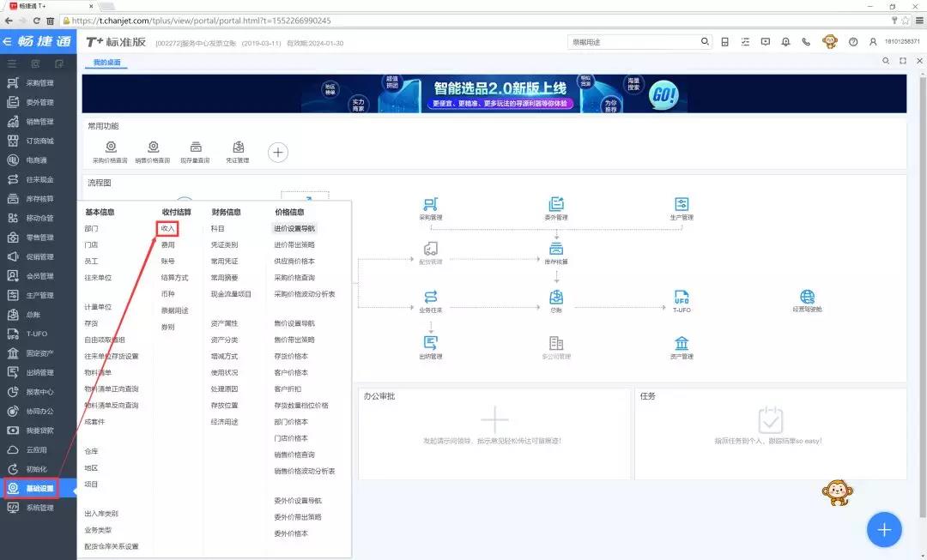Open 总账 in the left sidebar
Screen dimensions: 927x560
point(33,315)
